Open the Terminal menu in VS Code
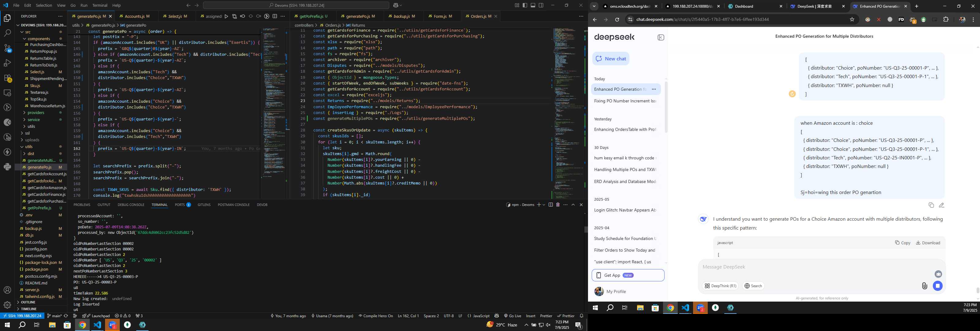The height and width of the screenshot is (331, 980). click(x=100, y=5)
